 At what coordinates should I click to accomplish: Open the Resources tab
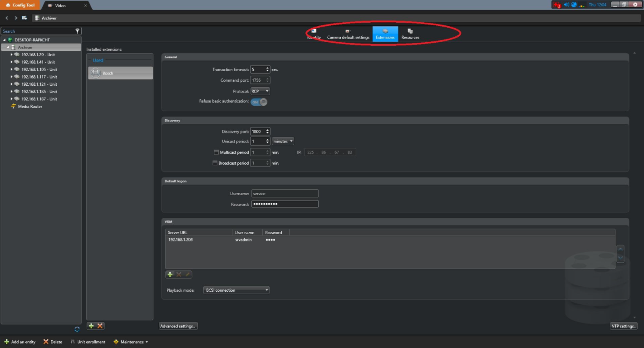coord(410,34)
